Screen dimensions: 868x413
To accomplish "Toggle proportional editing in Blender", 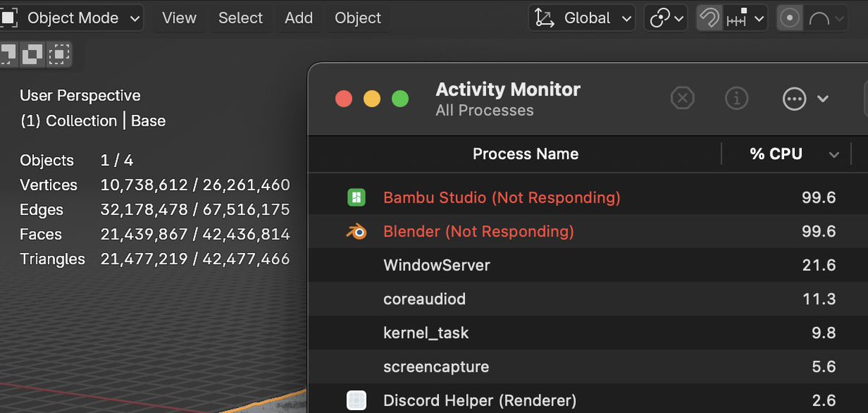I will pyautogui.click(x=789, y=18).
